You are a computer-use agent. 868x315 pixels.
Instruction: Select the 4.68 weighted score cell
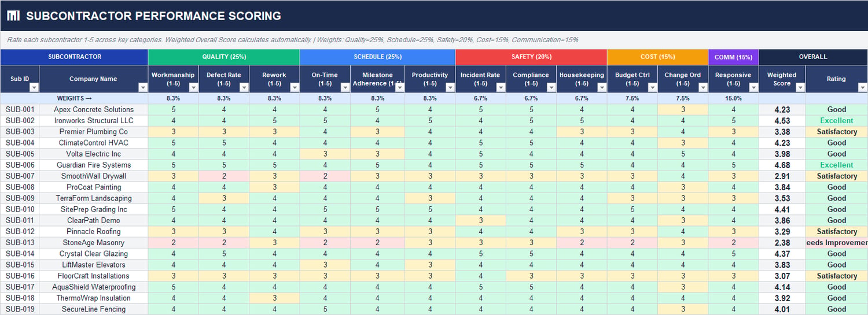[x=782, y=165]
